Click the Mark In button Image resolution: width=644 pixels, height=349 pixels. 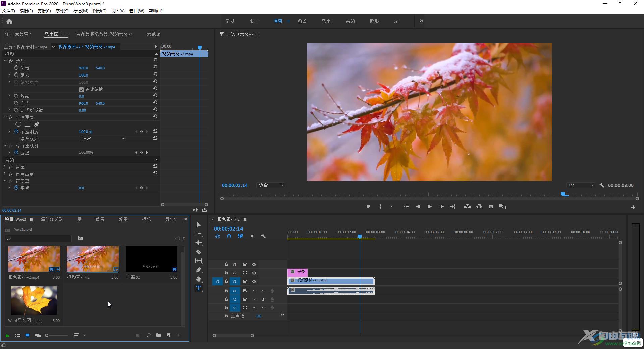pyautogui.click(x=380, y=207)
